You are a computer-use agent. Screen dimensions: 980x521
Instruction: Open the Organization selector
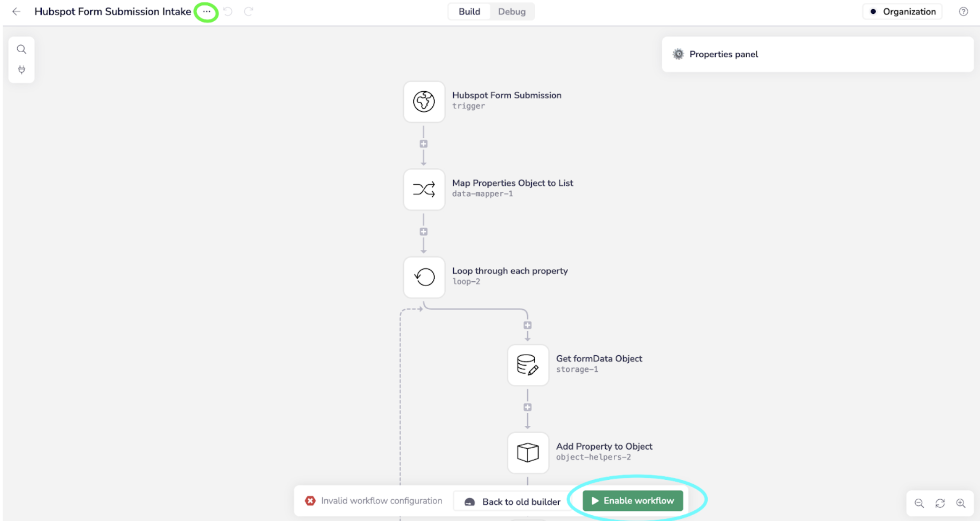[903, 12]
